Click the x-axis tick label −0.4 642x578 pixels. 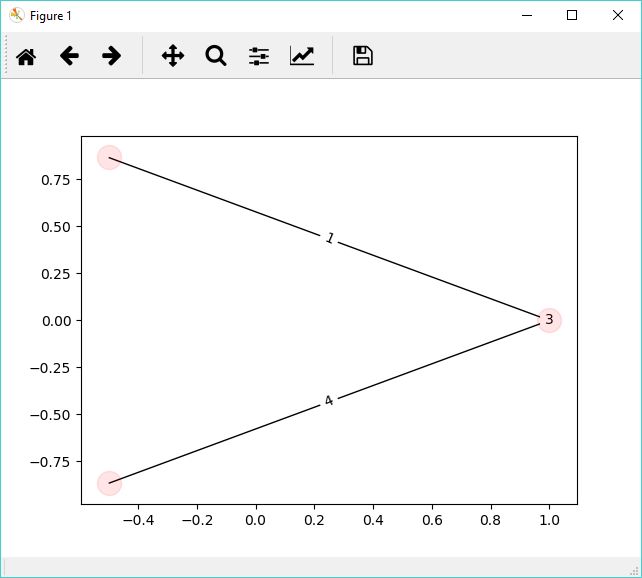[138, 520]
